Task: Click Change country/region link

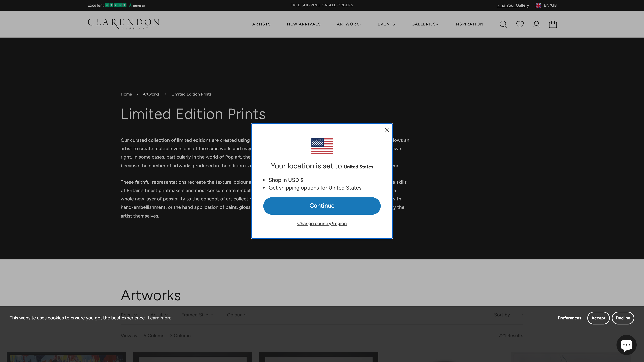Action: click(x=322, y=223)
